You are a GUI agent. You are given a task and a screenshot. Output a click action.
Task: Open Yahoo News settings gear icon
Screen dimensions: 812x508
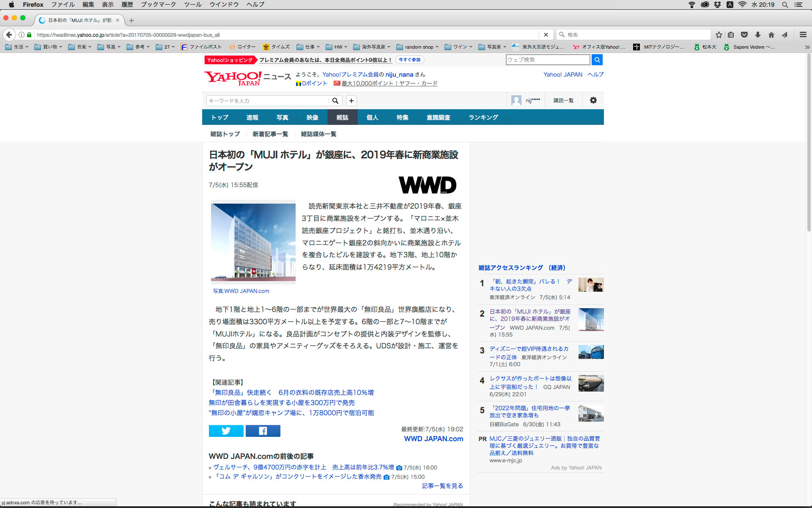click(593, 100)
